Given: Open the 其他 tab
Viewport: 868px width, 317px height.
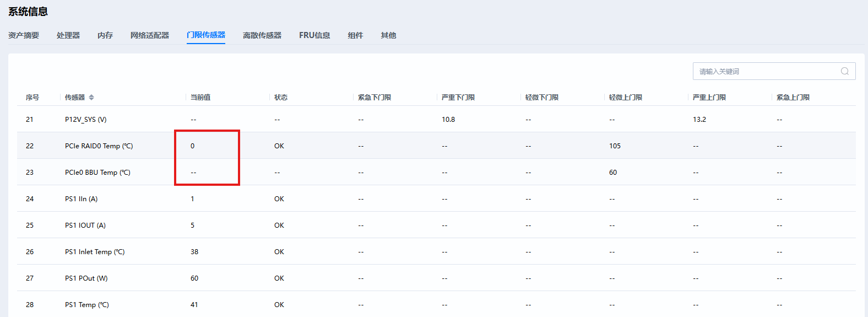Looking at the screenshot, I should 388,35.
